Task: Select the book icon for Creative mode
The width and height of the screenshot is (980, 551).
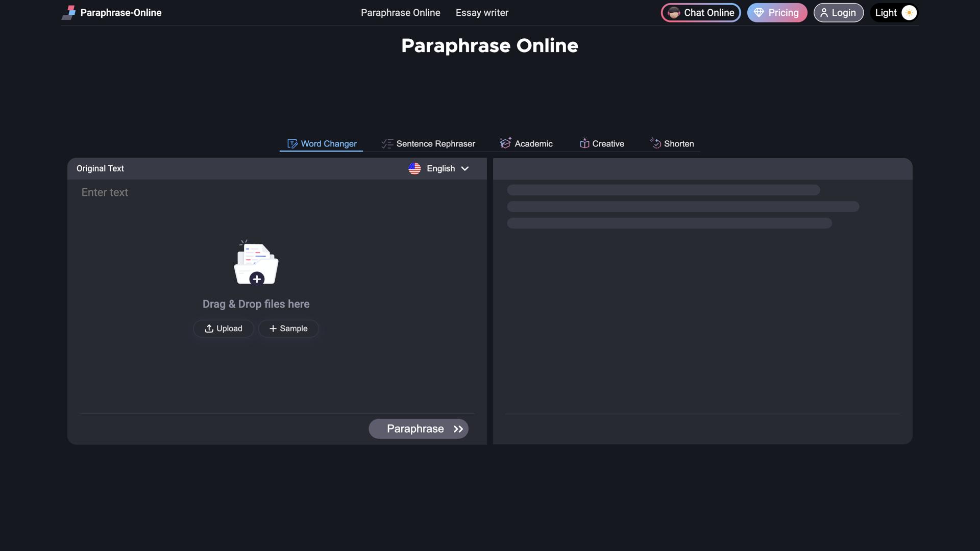Action: [584, 143]
